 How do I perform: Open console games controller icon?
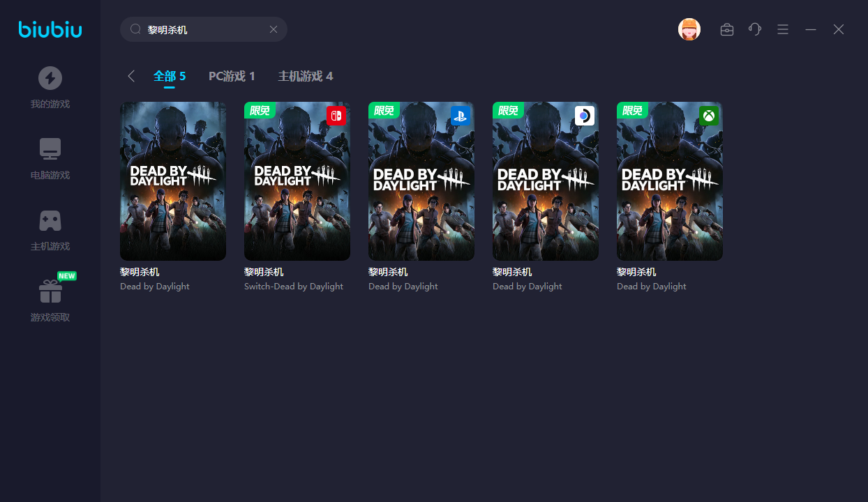click(50, 220)
